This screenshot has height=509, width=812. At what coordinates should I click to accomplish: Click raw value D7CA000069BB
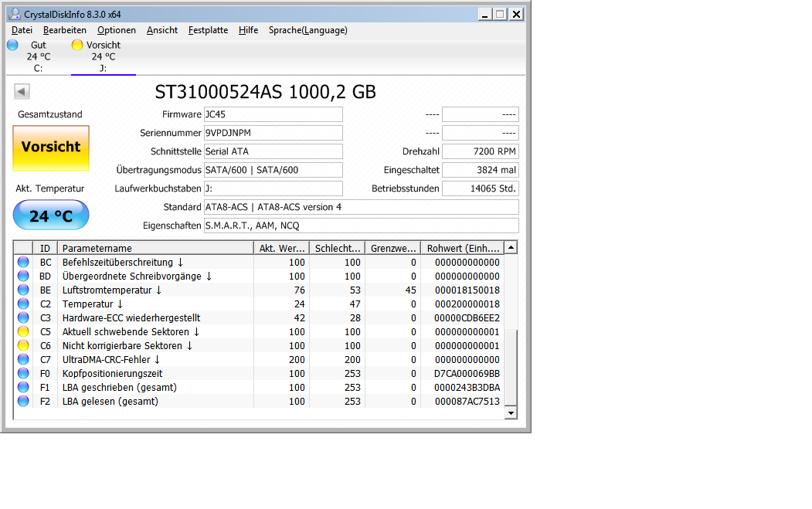tap(467, 373)
